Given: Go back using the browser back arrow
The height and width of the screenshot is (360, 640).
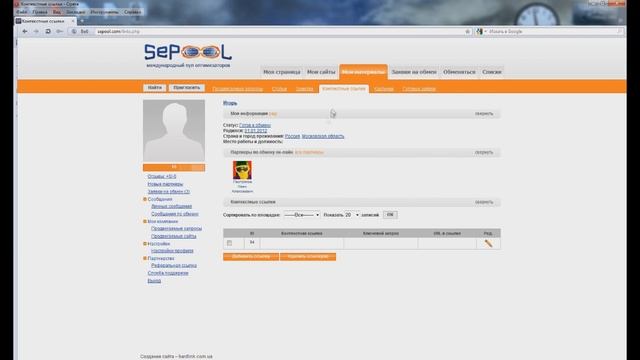Looking at the screenshot, I should pyautogui.click(x=25, y=31).
